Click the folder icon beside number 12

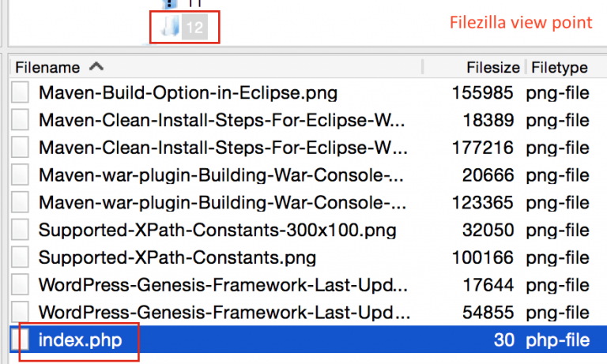tap(169, 28)
